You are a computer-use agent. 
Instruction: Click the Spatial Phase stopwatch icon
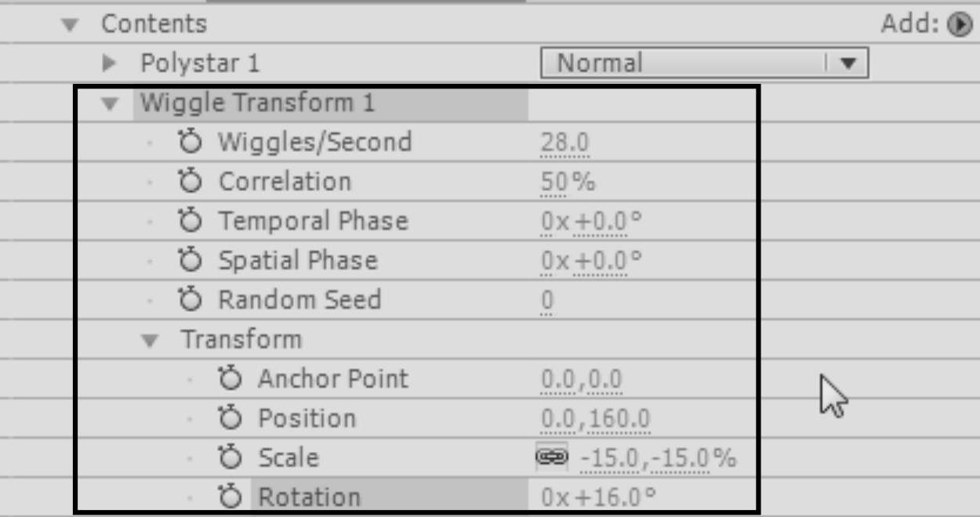point(190,261)
